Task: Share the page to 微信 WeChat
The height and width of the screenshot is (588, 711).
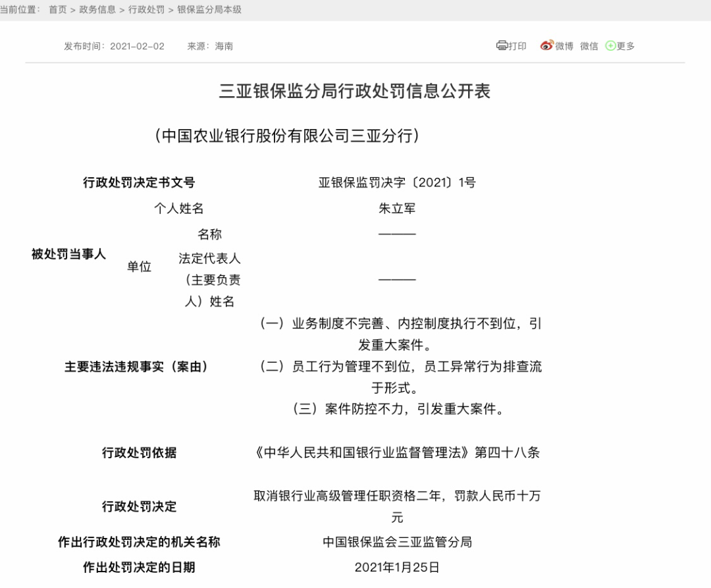Action: pos(588,45)
